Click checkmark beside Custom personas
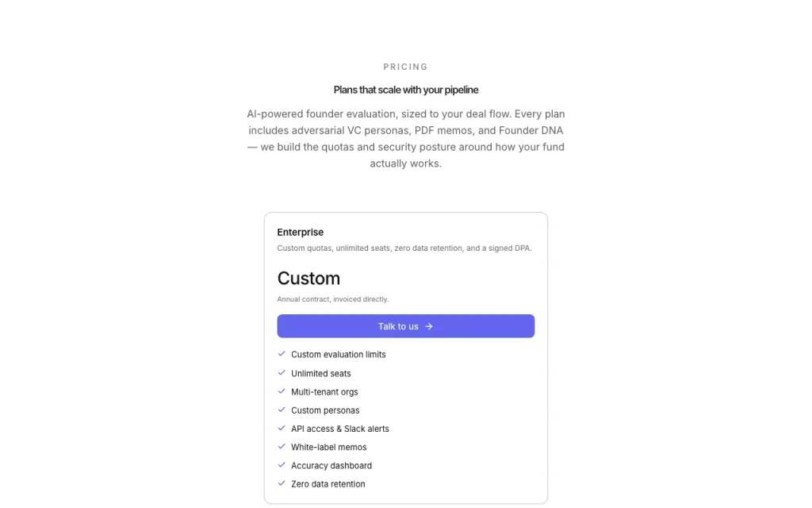This screenshot has width=812, height=508. [x=282, y=410]
